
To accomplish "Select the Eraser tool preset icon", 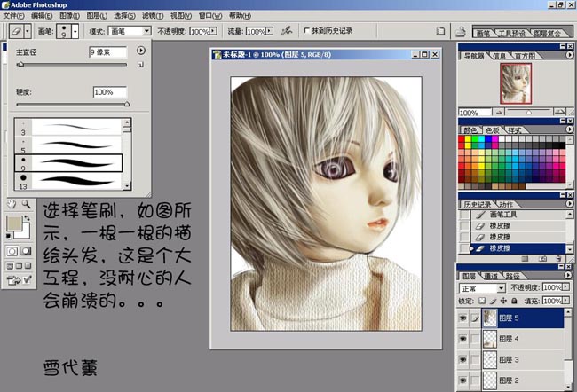I will [x=20, y=31].
